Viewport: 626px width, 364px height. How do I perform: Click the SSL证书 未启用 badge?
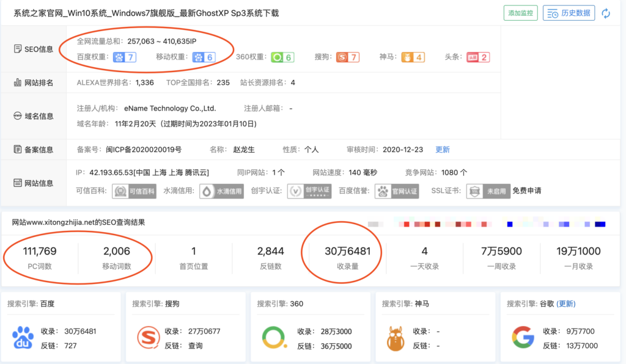488,191
